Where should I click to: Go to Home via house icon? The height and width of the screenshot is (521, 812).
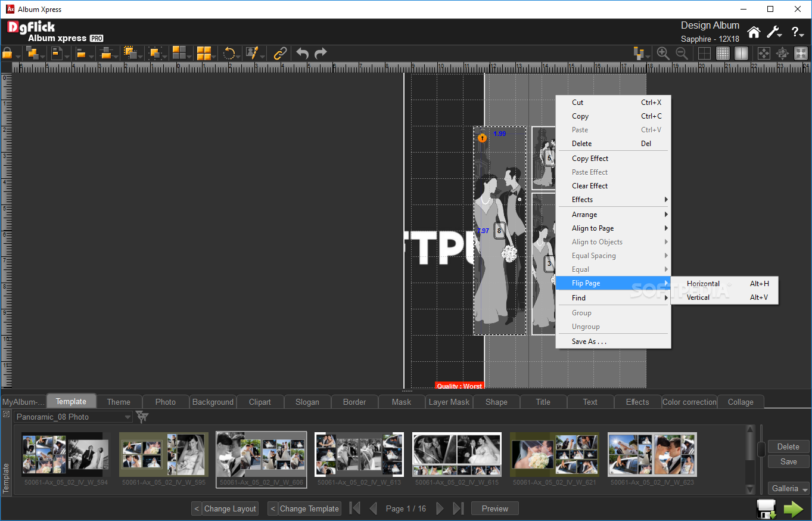click(x=754, y=32)
